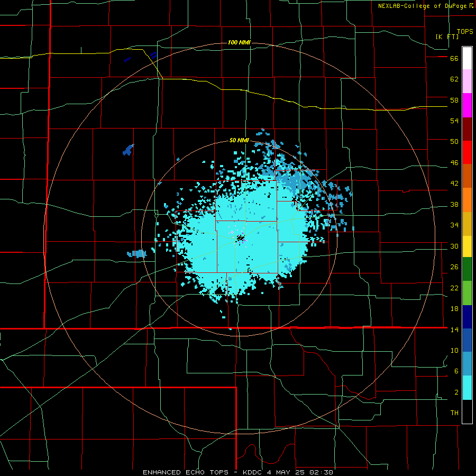Viewport: 476px width, 476px height.
Task: Select the magenta legend swatch
Action: pos(467,105)
